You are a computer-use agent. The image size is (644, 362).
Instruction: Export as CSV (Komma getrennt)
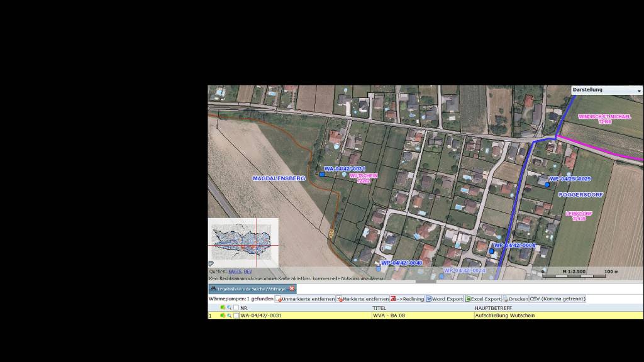(x=557, y=299)
